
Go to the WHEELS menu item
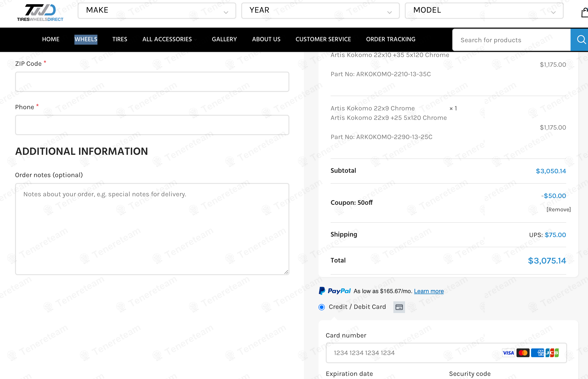[x=86, y=39]
